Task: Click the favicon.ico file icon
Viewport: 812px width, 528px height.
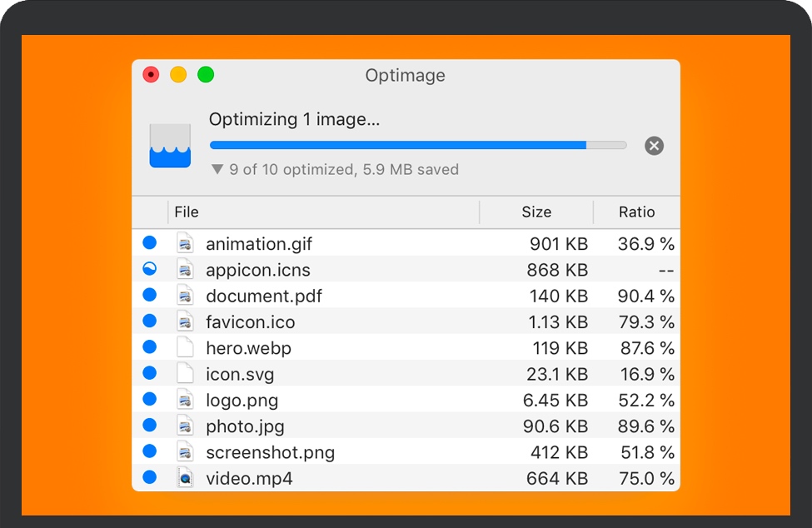Action: pos(185,321)
